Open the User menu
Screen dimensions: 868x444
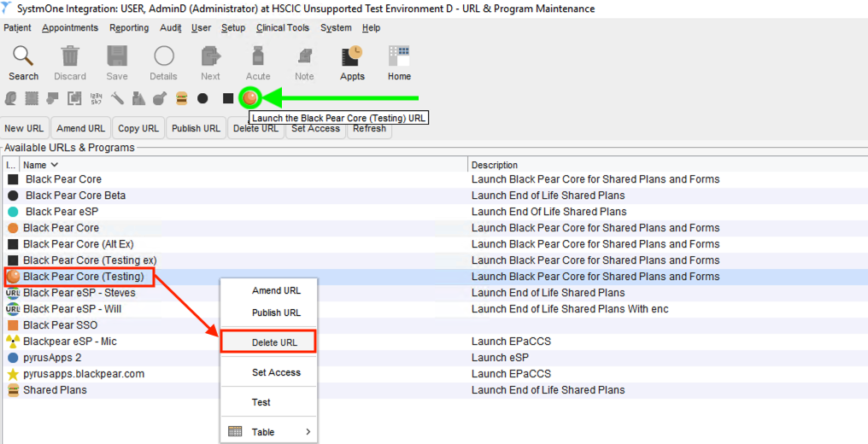201,27
